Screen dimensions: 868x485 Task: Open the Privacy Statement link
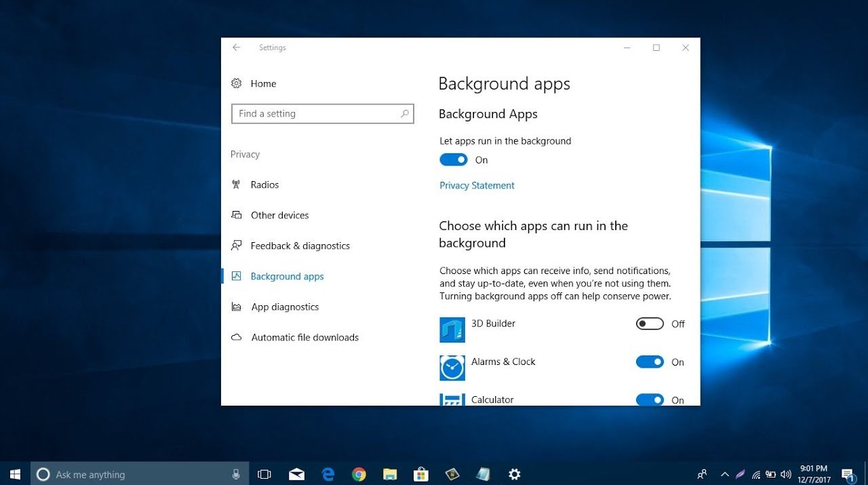point(477,185)
